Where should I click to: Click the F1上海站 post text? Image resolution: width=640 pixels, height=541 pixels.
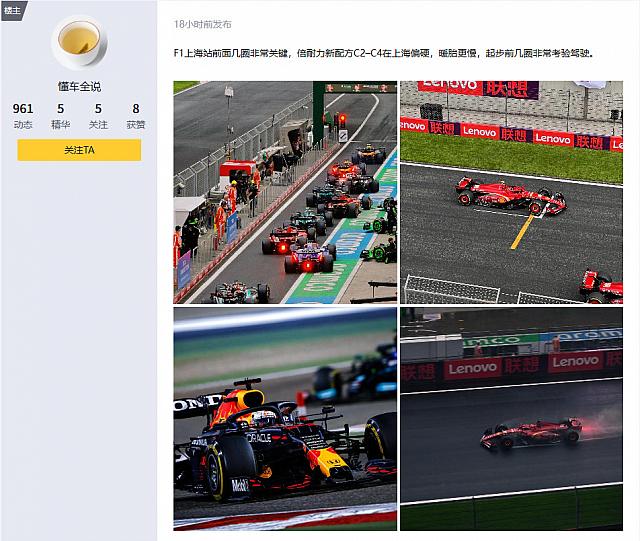coord(383,54)
